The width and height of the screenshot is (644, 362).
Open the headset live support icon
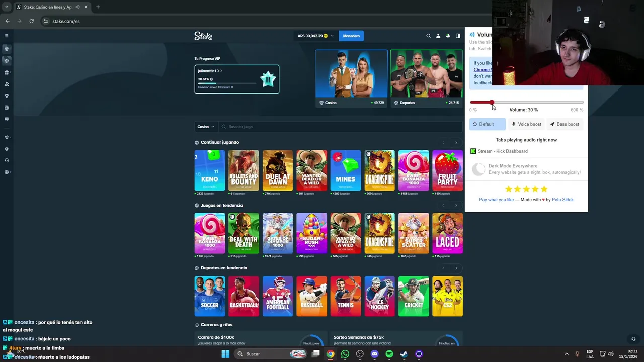pos(7,160)
